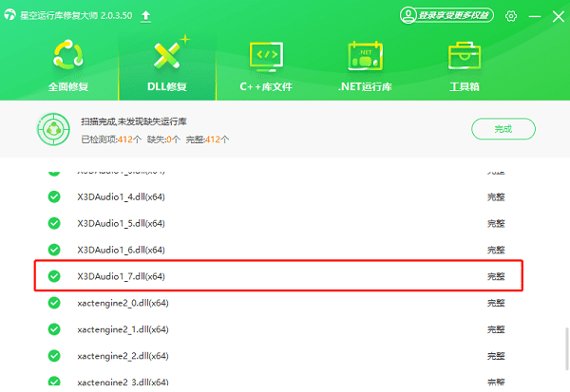Select the xactengine2_0.dll(x64) entry
Screen dimensions: 570x392
pyautogui.click(x=123, y=303)
